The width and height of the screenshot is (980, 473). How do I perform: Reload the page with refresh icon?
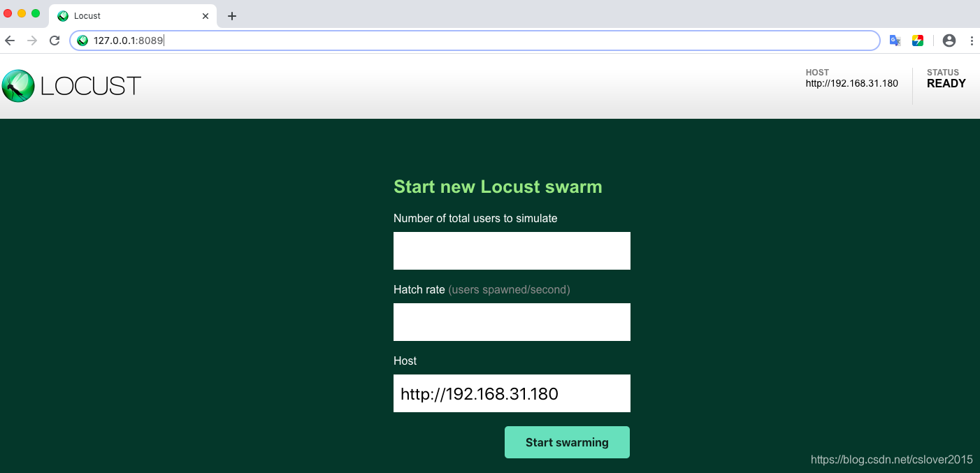[x=55, y=41]
